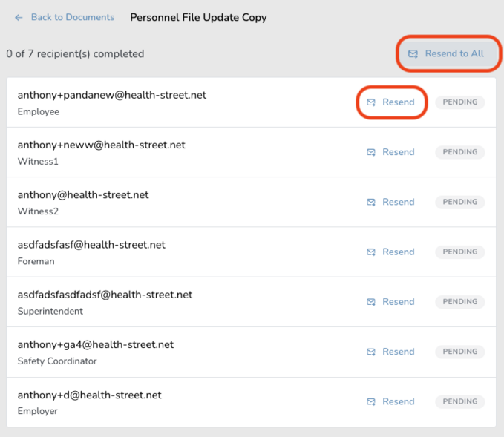Click the Safety Coordinator role label

pos(57,361)
